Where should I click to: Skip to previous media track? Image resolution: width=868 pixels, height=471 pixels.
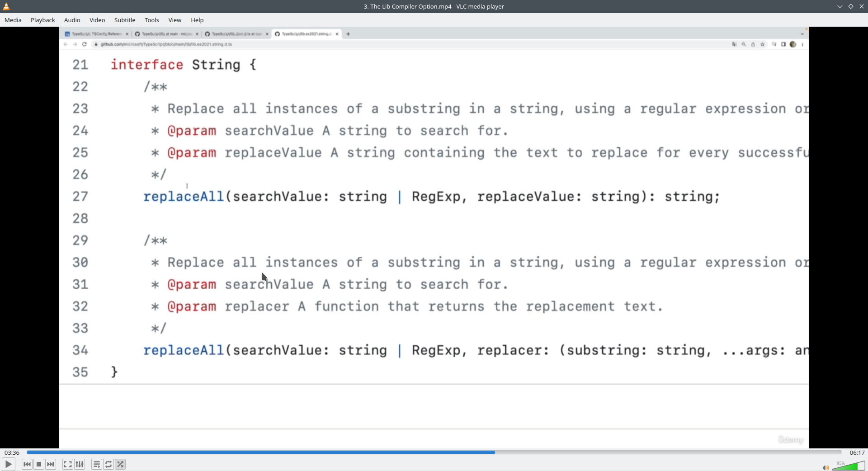(27, 464)
